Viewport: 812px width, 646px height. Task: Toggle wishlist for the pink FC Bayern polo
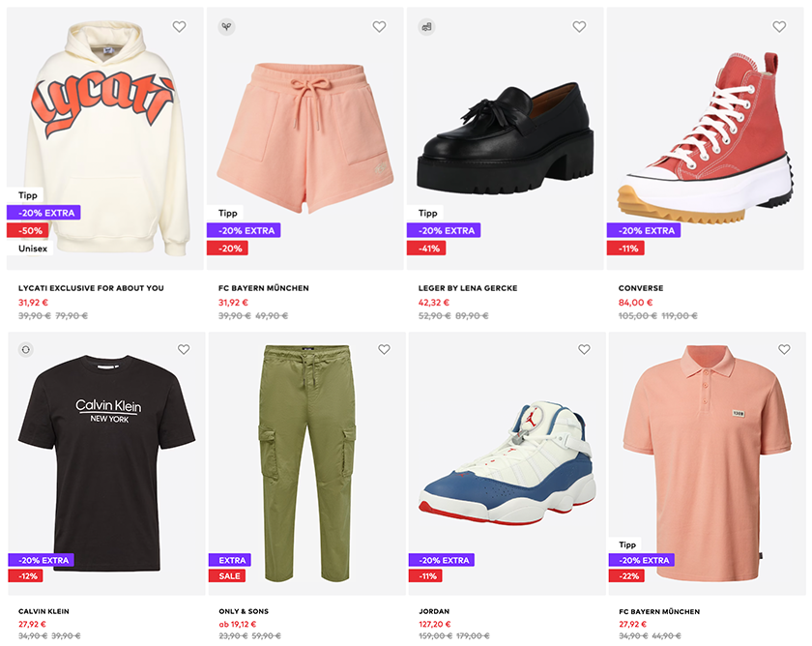click(x=784, y=349)
